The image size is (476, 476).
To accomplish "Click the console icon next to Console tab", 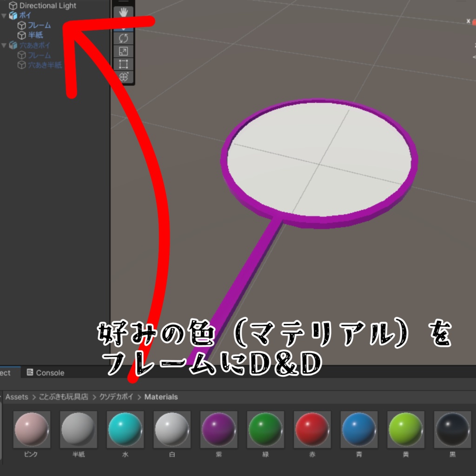I will tap(31, 372).
